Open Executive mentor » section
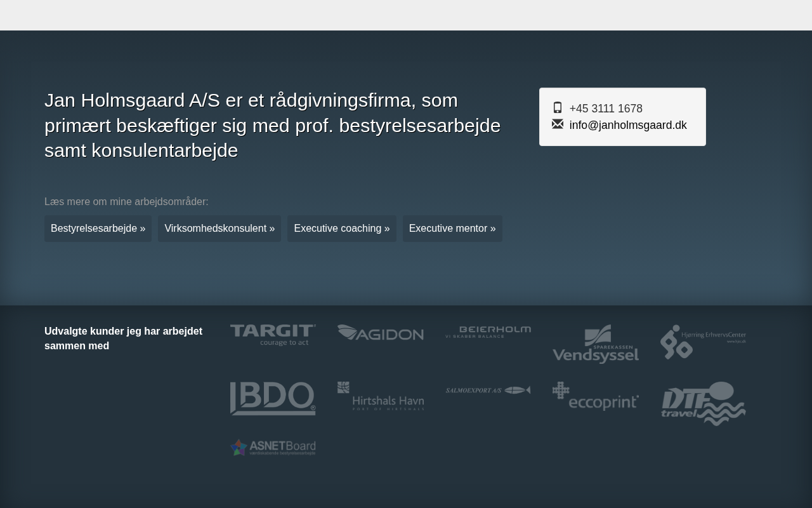 452,229
